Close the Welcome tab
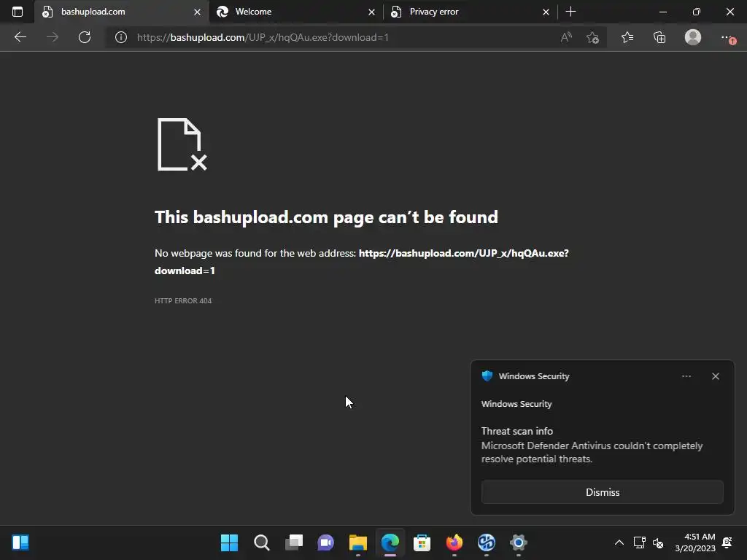747x560 pixels. [x=371, y=12]
